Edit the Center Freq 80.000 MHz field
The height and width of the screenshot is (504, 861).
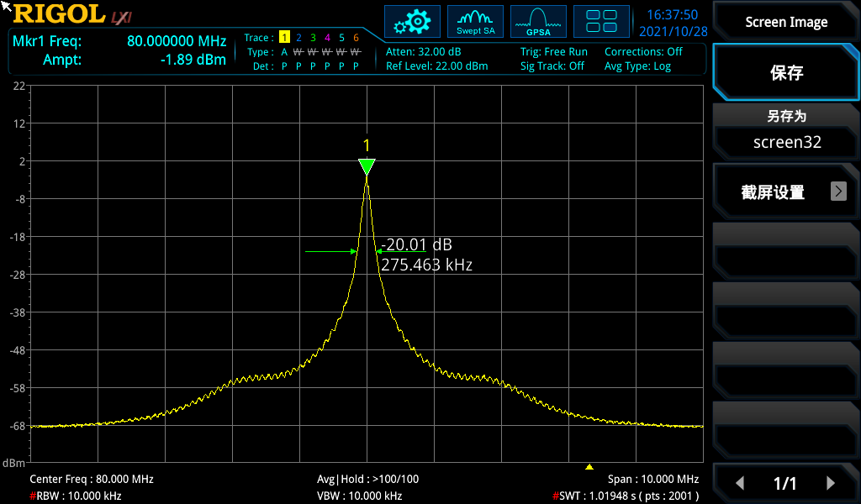point(92,479)
